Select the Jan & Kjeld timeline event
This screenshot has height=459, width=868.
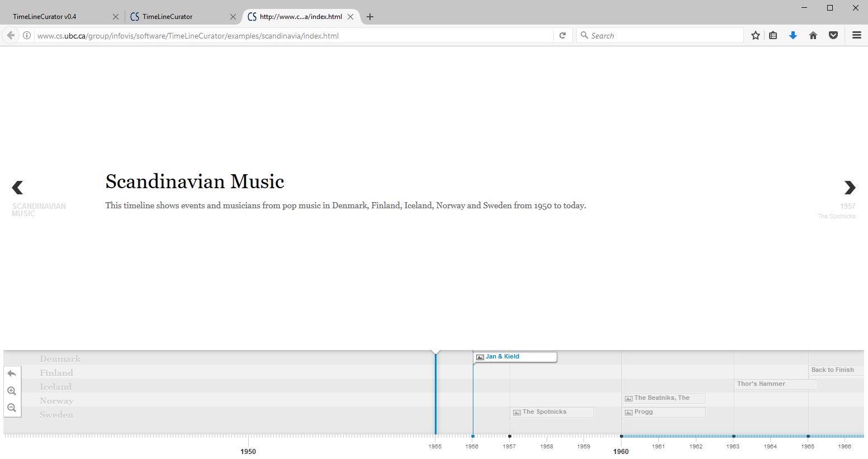tap(514, 357)
